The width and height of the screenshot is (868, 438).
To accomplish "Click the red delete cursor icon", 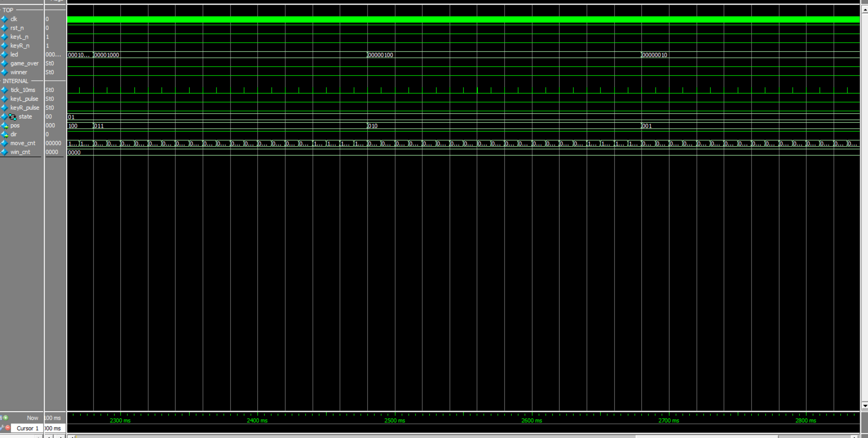I will [8, 428].
